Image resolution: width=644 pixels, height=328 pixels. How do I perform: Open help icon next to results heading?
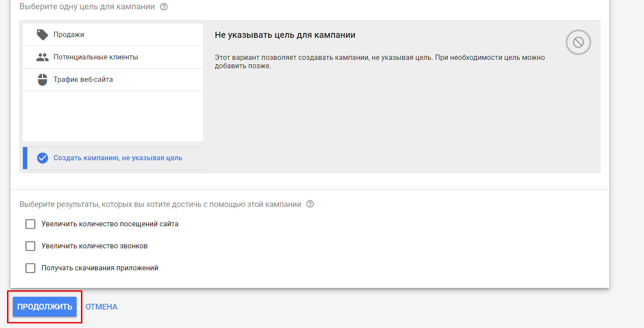(x=310, y=204)
